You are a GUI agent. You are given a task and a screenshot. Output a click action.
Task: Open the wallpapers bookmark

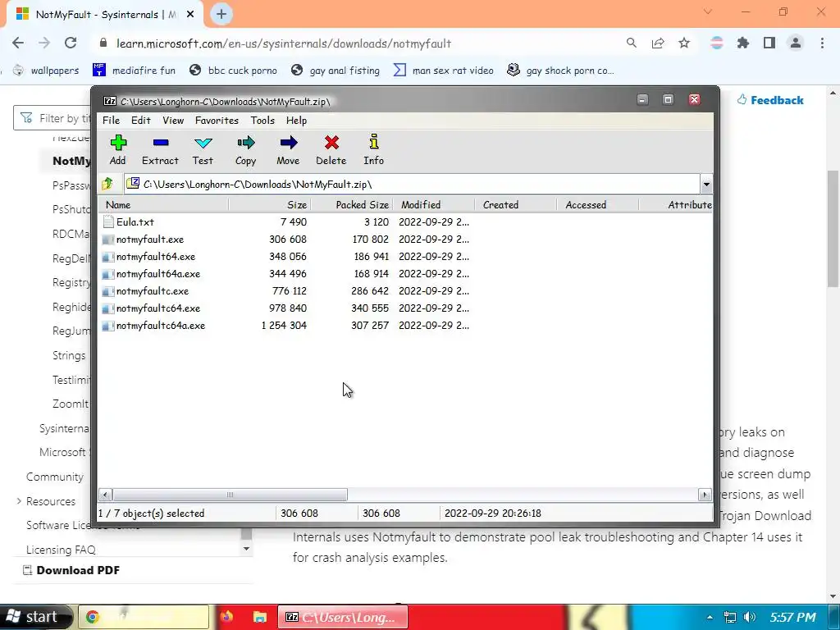coord(46,71)
